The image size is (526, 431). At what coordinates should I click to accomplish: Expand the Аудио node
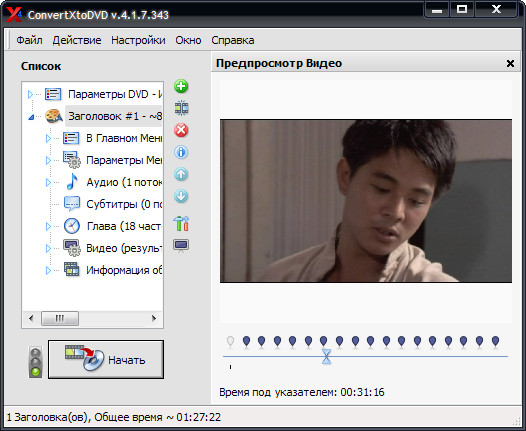[x=48, y=182]
